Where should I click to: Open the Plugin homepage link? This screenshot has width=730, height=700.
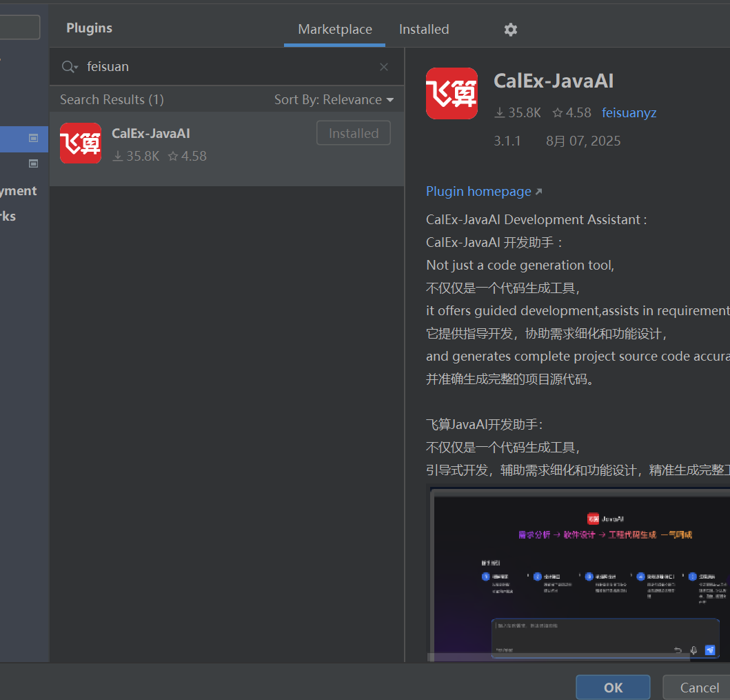click(x=484, y=192)
